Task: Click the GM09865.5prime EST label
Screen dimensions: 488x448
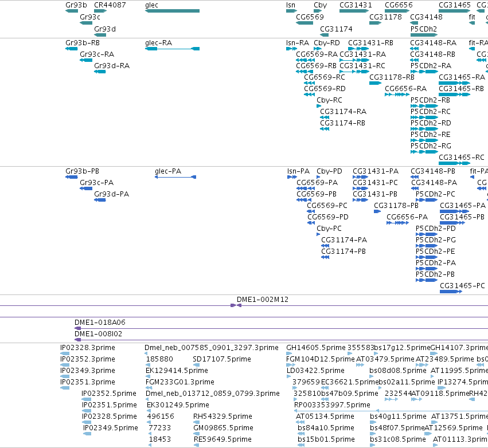Action: (x=223, y=428)
